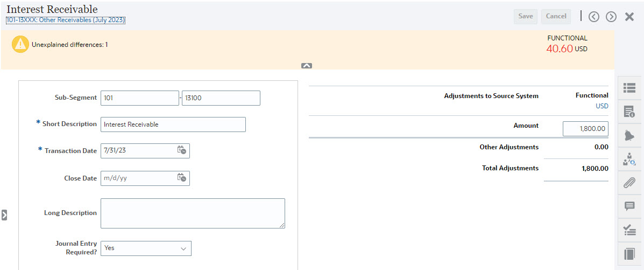Open the book icon in sidebar
The height and width of the screenshot is (270, 644).
(x=629, y=254)
